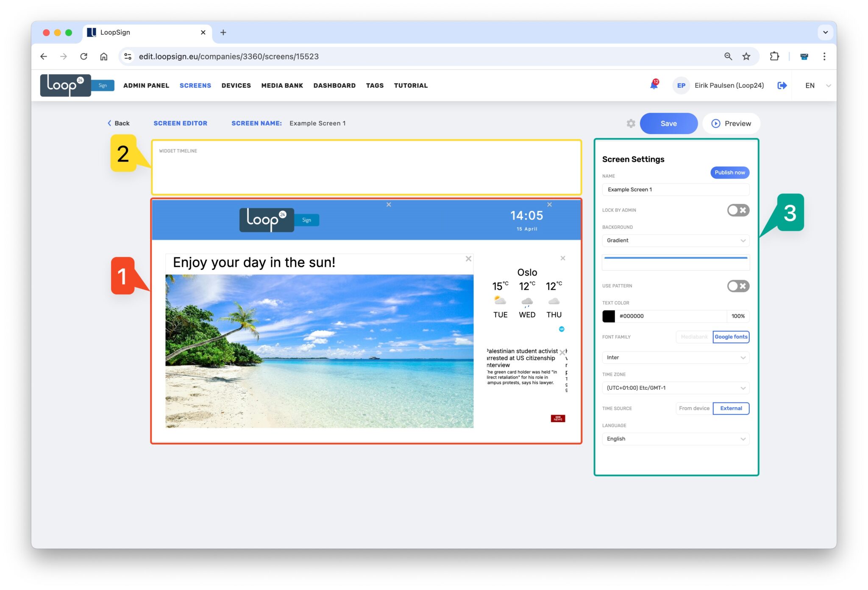Go to browser home page
This screenshot has width=868, height=590.
pos(104,56)
